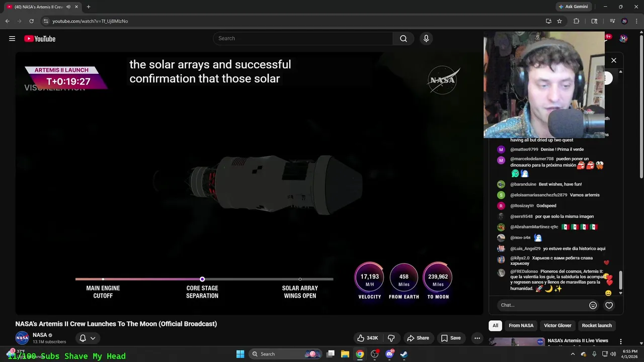This screenshot has height=362, width=644.
Task: Open Task View on taskbar
Action: point(331,354)
